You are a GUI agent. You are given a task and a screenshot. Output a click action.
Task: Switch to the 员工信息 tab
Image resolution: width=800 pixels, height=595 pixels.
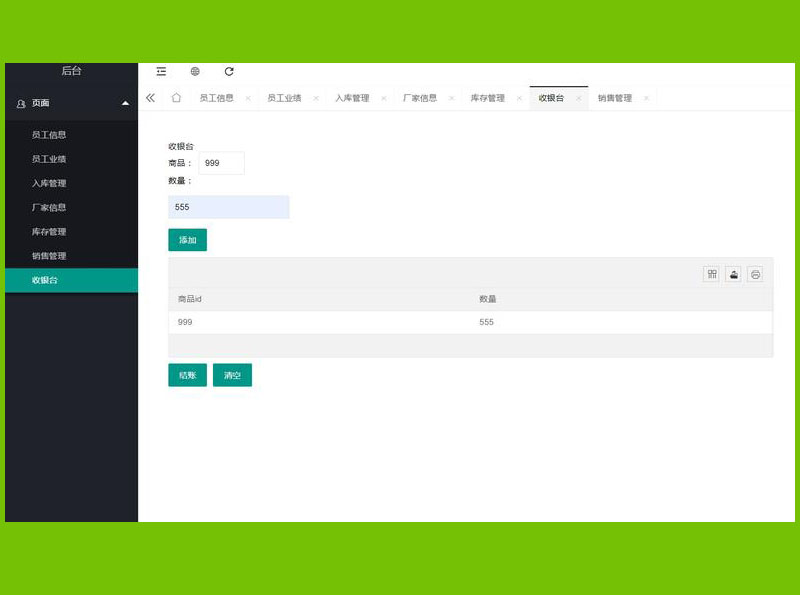[216, 98]
